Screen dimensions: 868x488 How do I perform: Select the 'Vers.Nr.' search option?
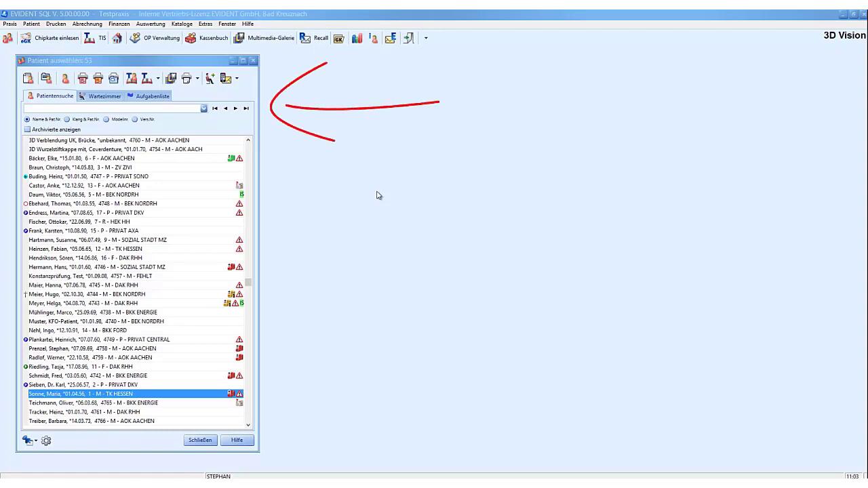pos(135,119)
